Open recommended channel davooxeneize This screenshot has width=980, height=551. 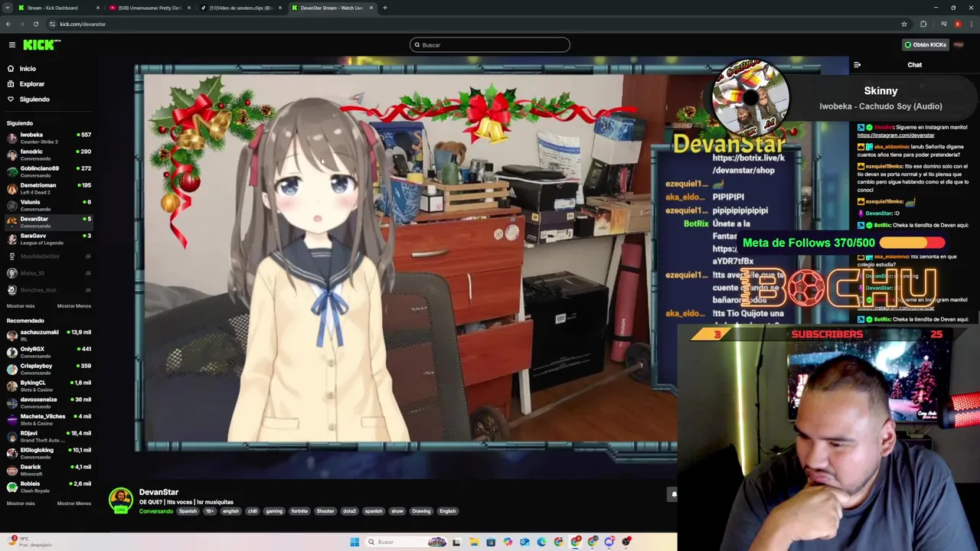pyautogui.click(x=47, y=403)
